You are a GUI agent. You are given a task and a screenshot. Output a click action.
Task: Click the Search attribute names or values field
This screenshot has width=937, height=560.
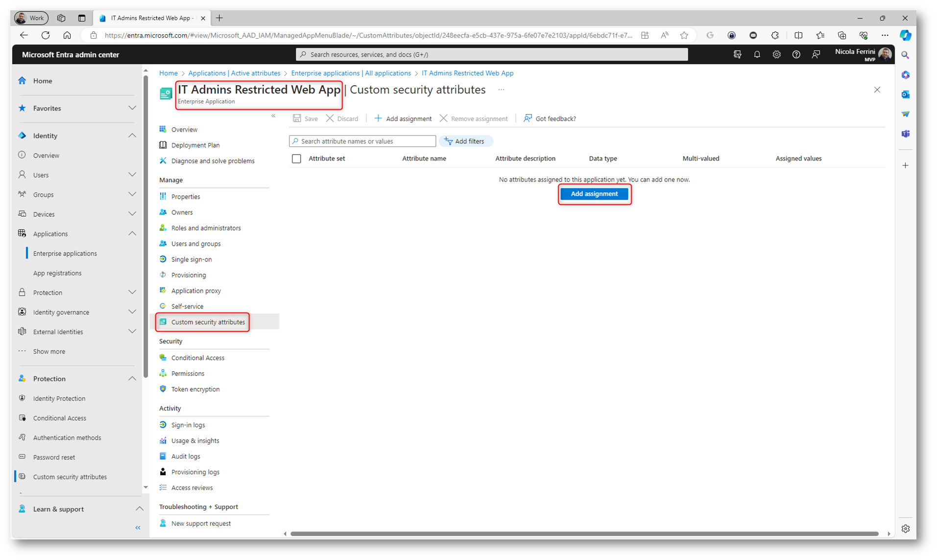[x=362, y=141]
